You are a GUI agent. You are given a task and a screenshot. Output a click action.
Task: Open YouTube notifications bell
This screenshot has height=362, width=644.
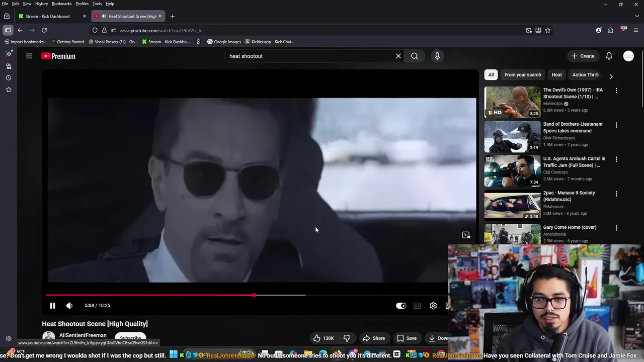tap(609, 56)
